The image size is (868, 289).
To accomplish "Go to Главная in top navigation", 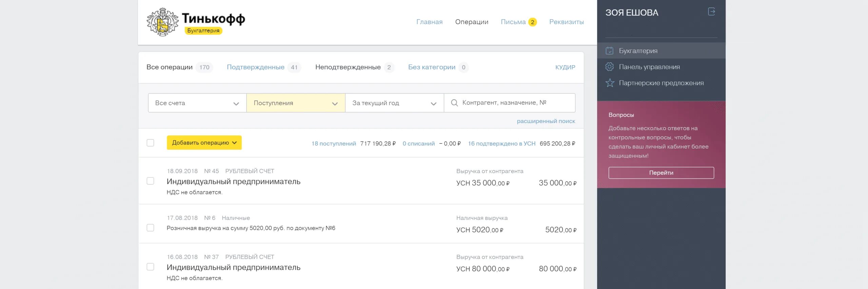I will pos(429,22).
